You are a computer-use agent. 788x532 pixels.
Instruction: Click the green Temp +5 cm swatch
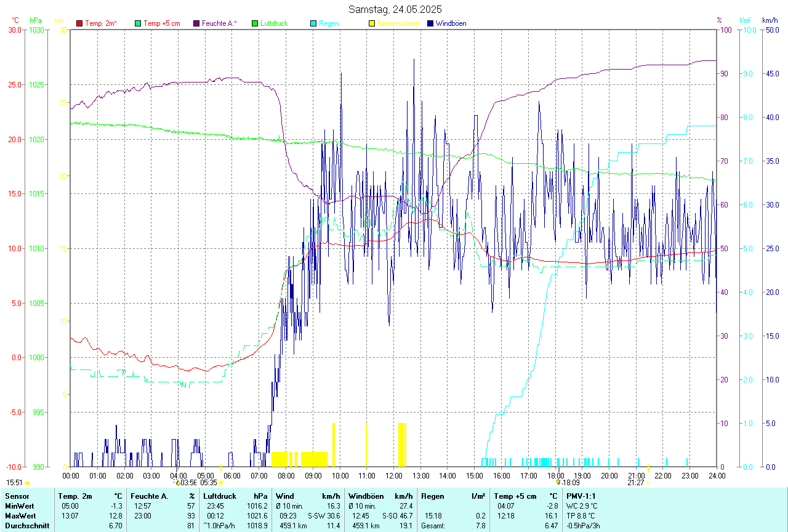pos(138,23)
